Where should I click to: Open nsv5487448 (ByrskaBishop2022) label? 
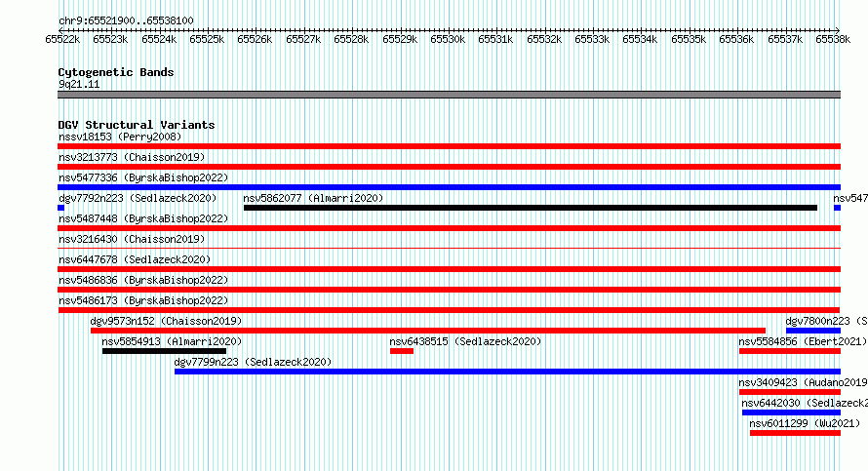pos(143,218)
